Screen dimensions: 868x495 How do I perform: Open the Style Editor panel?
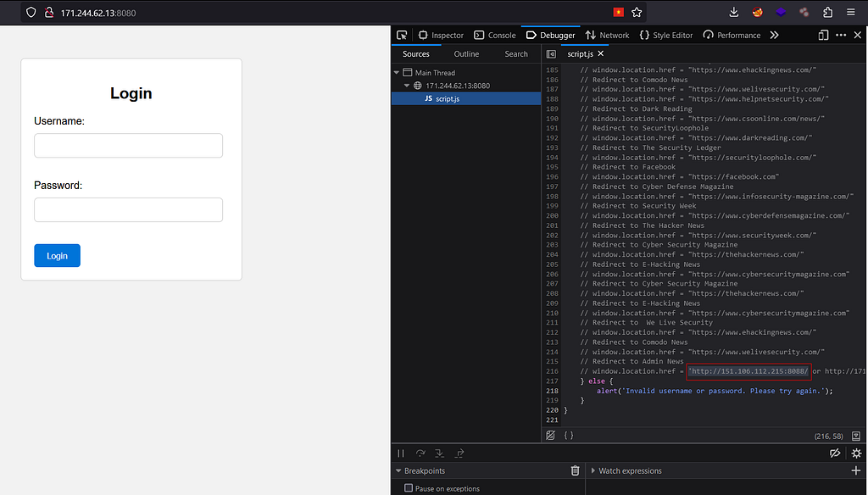click(666, 35)
